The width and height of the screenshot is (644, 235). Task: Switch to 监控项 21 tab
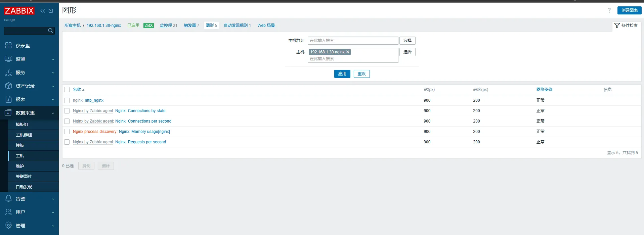coord(168,26)
